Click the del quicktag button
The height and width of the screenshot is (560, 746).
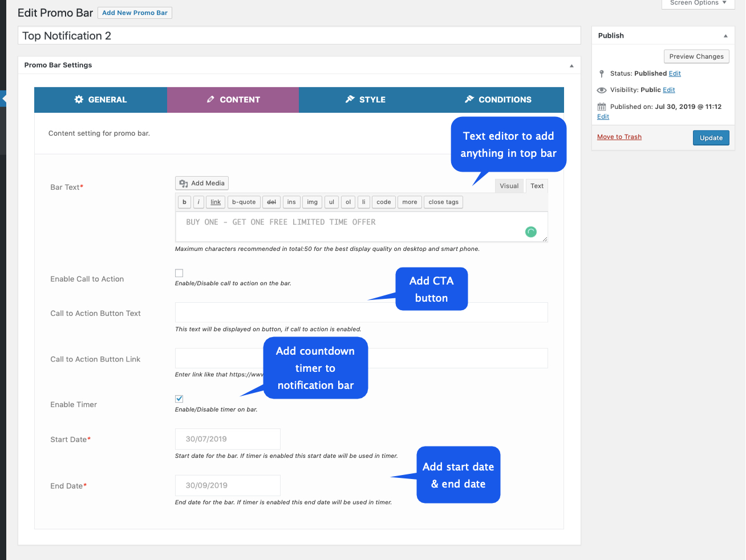click(271, 202)
